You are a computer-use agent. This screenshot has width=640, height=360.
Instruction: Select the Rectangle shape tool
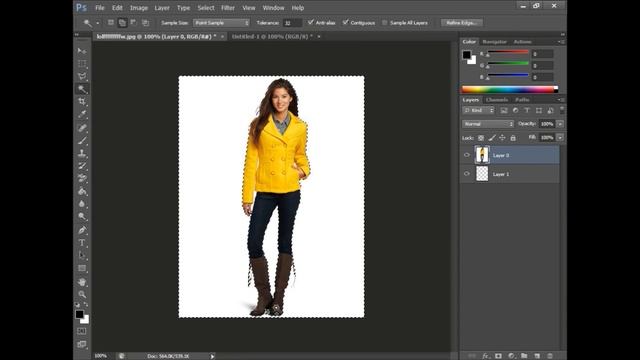pyautogui.click(x=82, y=268)
